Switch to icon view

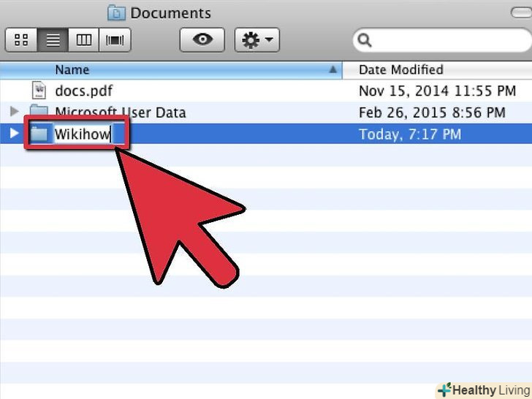21,40
